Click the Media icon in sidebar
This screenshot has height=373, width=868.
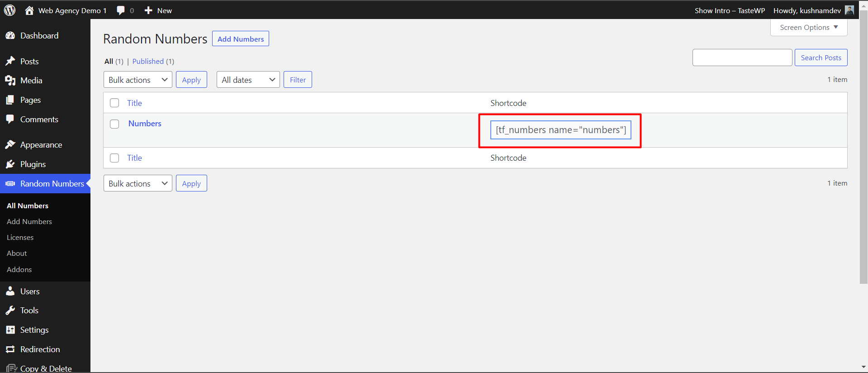click(10, 81)
